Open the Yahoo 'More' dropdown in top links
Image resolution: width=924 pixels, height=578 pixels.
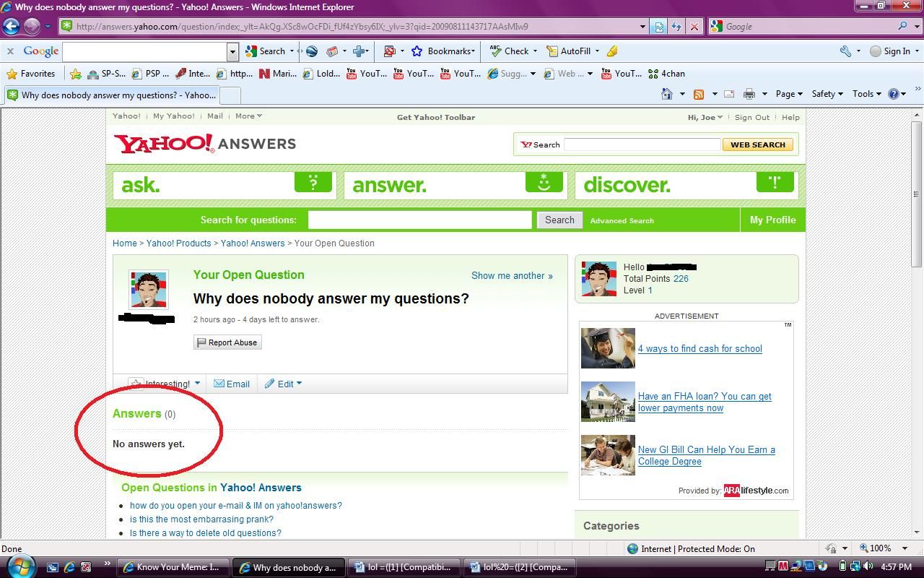pyautogui.click(x=248, y=116)
